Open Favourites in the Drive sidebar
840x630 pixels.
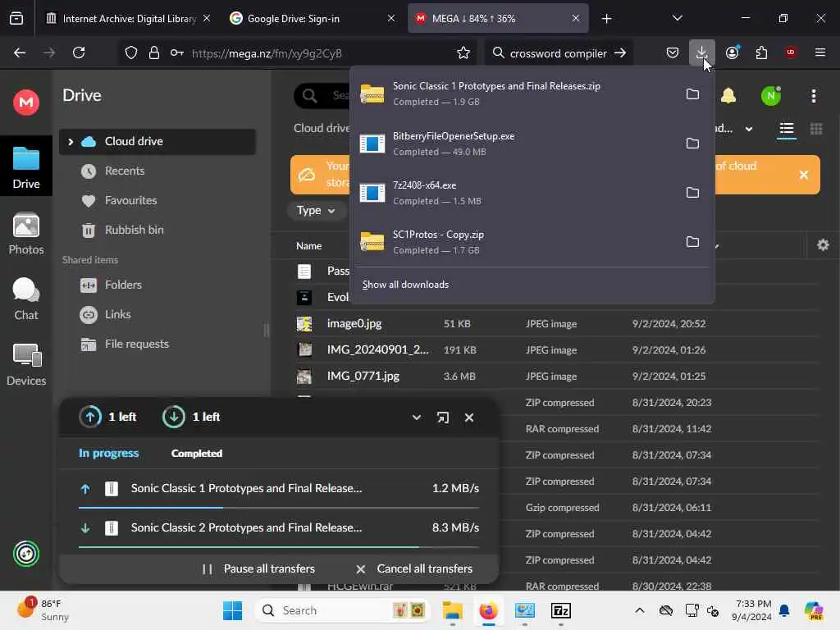pos(157,200)
